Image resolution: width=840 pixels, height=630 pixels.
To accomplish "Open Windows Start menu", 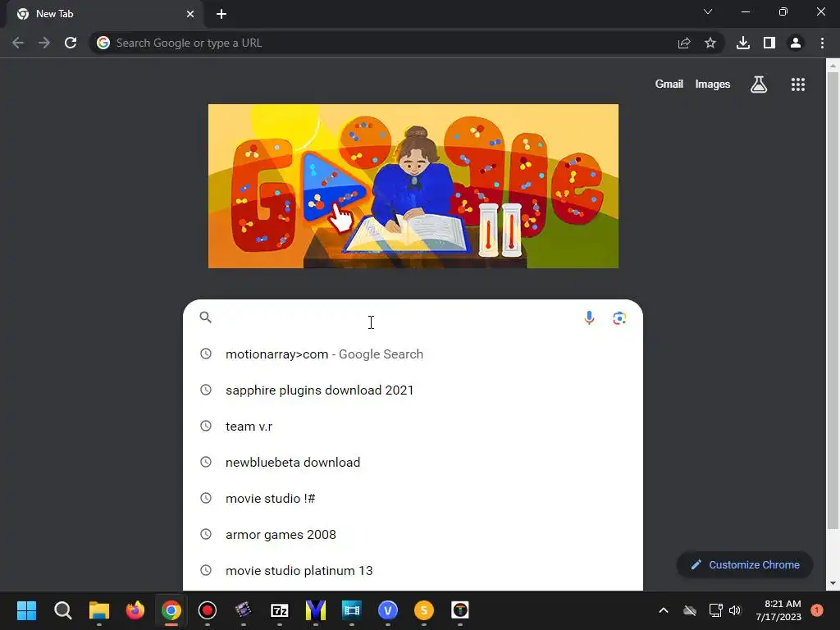I will pos(26,610).
